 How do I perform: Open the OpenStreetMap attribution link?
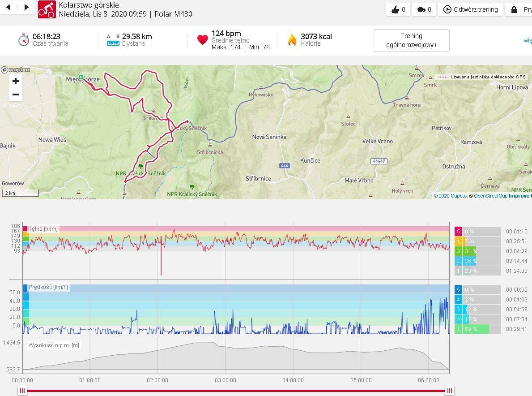coord(490,196)
